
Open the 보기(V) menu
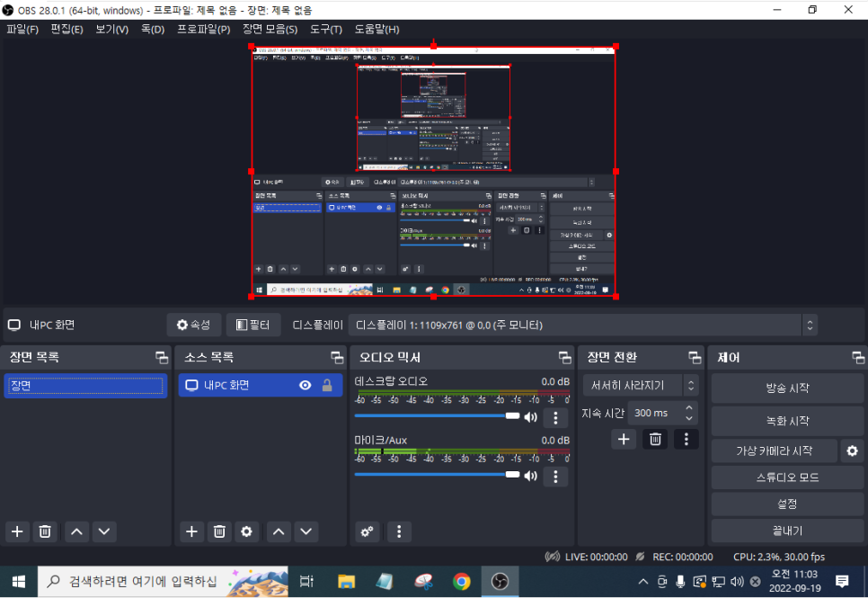[111, 30]
